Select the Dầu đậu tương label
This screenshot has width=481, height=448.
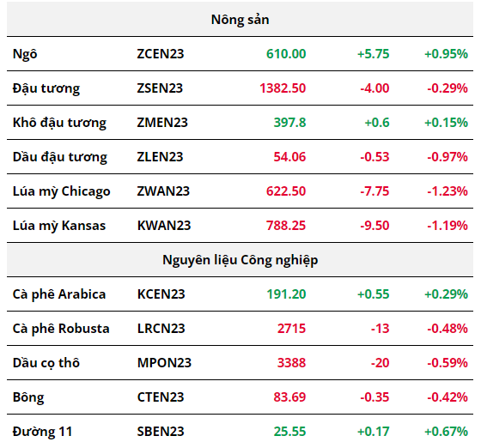click(60, 157)
